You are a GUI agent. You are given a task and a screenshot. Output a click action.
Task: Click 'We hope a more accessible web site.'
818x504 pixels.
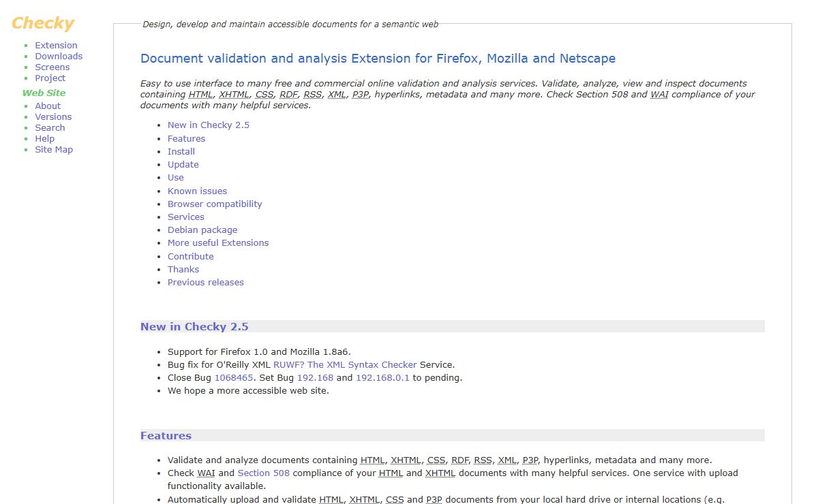coord(248,391)
